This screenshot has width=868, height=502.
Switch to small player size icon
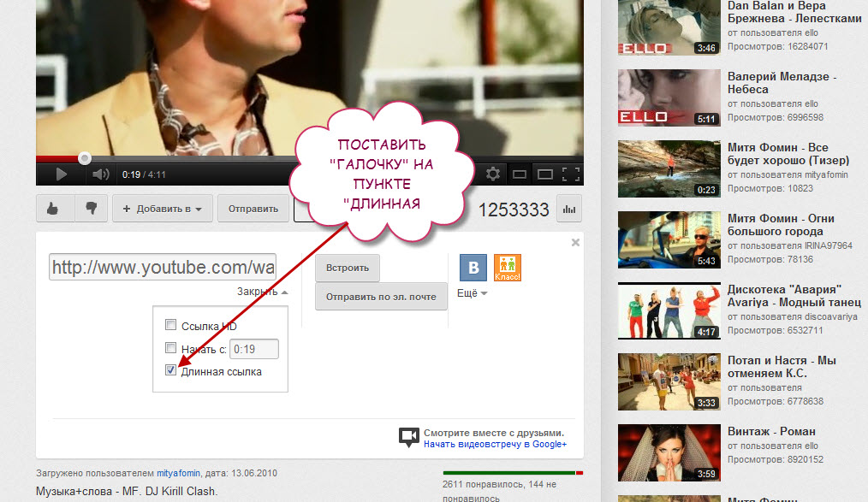tap(520, 174)
